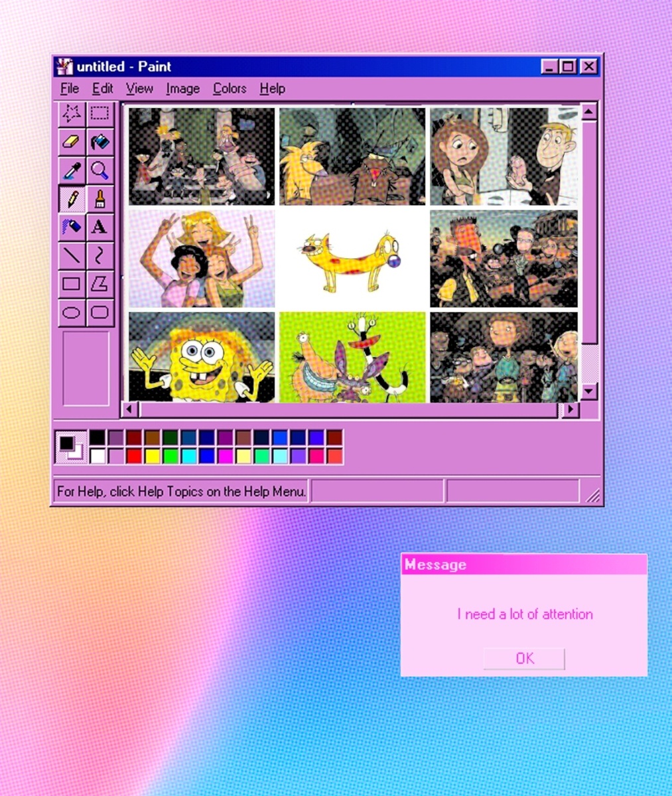Click the monsters on lime green background
The width and height of the screenshot is (672, 796).
point(352,357)
